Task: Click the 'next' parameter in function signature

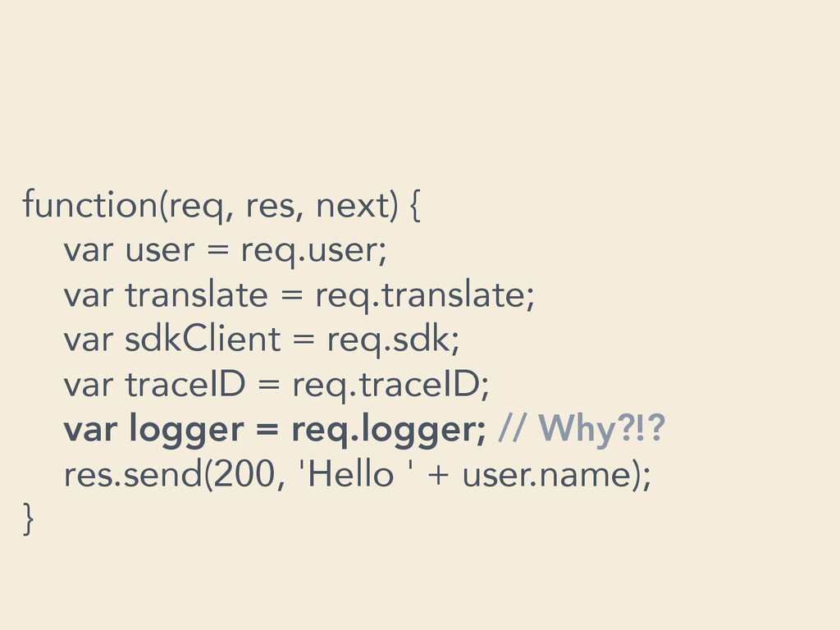Action: click(x=354, y=206)
